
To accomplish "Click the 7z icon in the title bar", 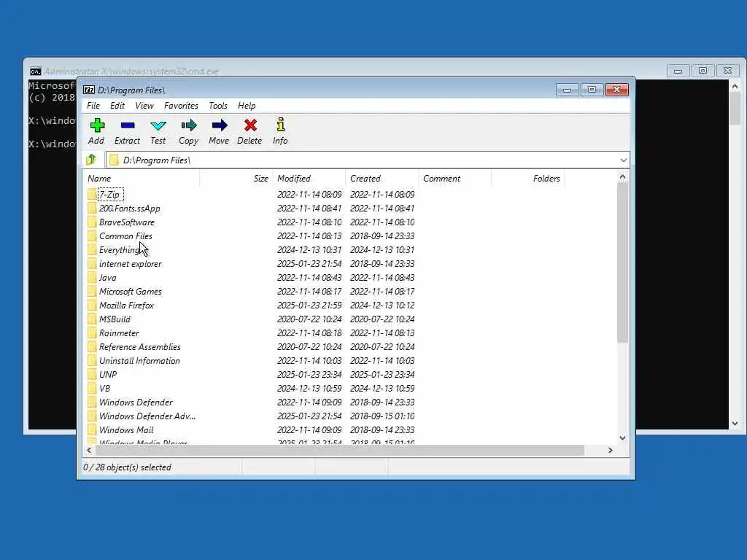I will [89, 90].
